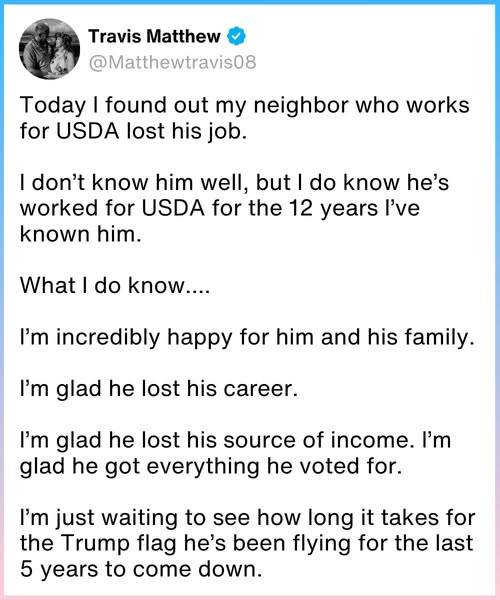Screen dimensions: 500x600
Task: Click the "12 years" text
Action: pos(334,209)
